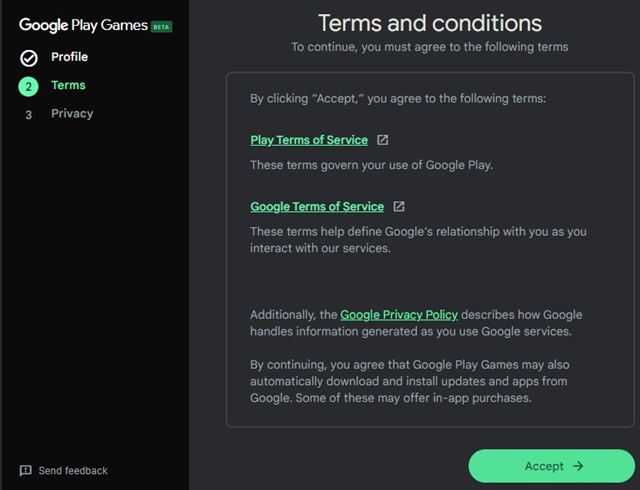Click the BETA badge in header

tap(161, 27)
